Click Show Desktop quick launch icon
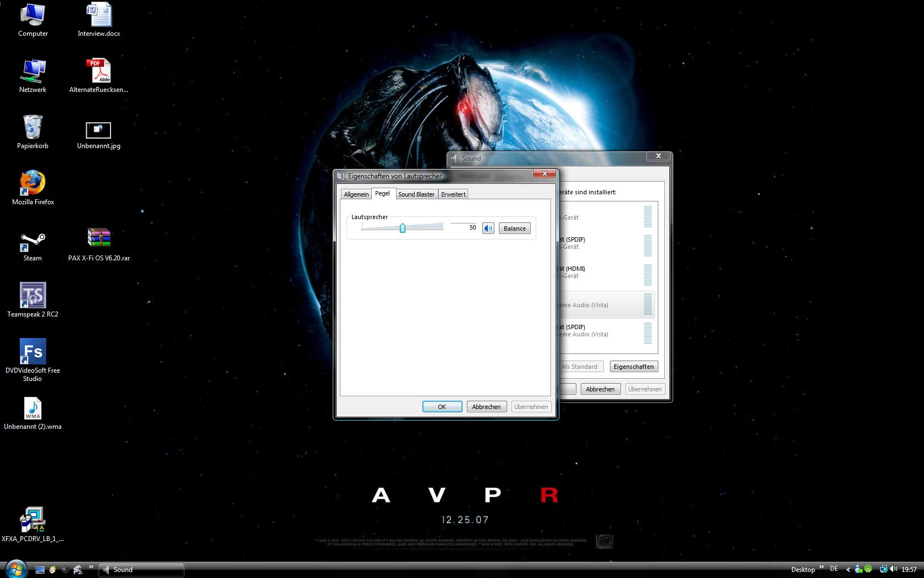This screenshot has width=924, height=578. point(40,570)
